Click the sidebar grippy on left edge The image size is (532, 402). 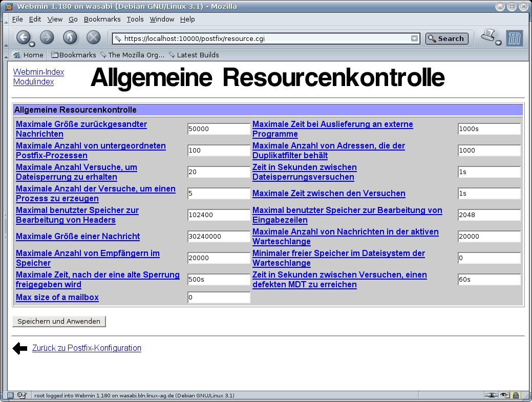coord(5,226)
